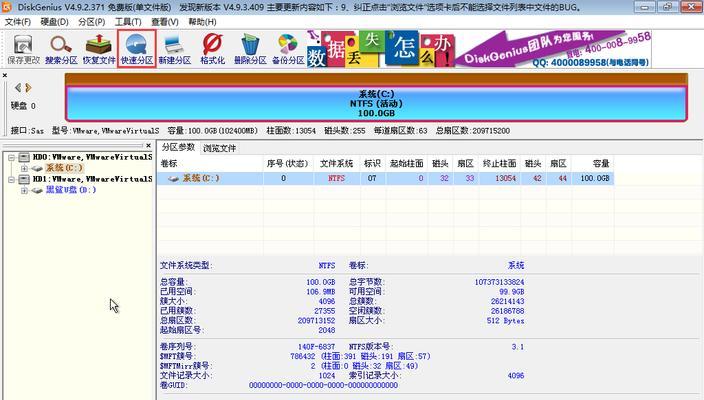
Task: Open the 备份分区 (Backup Partition) tool
Action: [x=288, y=48]
